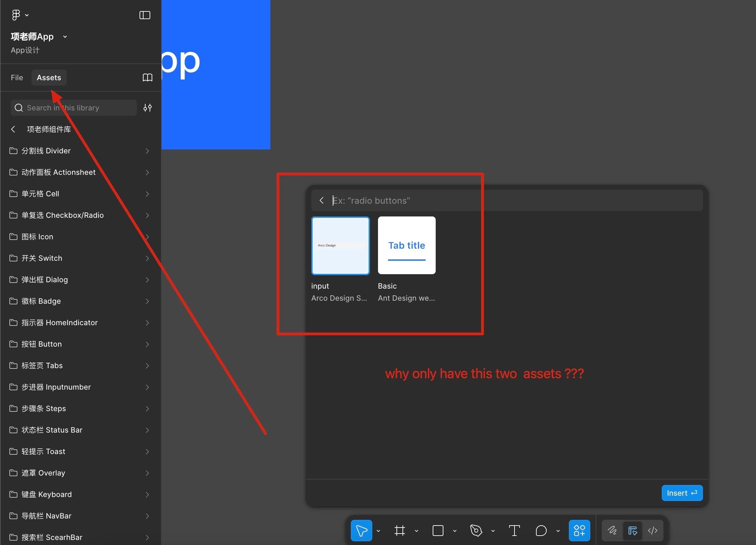Click the Insert button

point(682,493)
